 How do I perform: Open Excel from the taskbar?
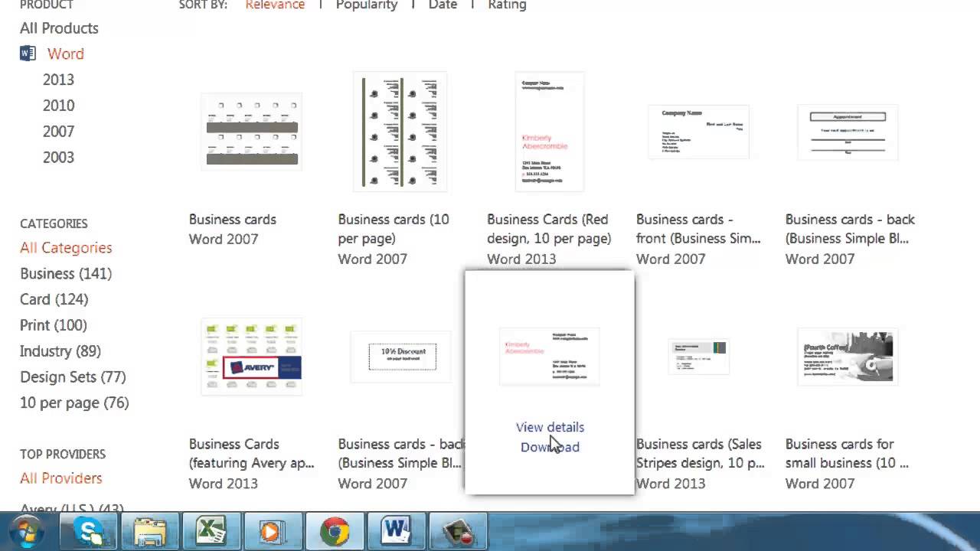[x=211, y=532]
